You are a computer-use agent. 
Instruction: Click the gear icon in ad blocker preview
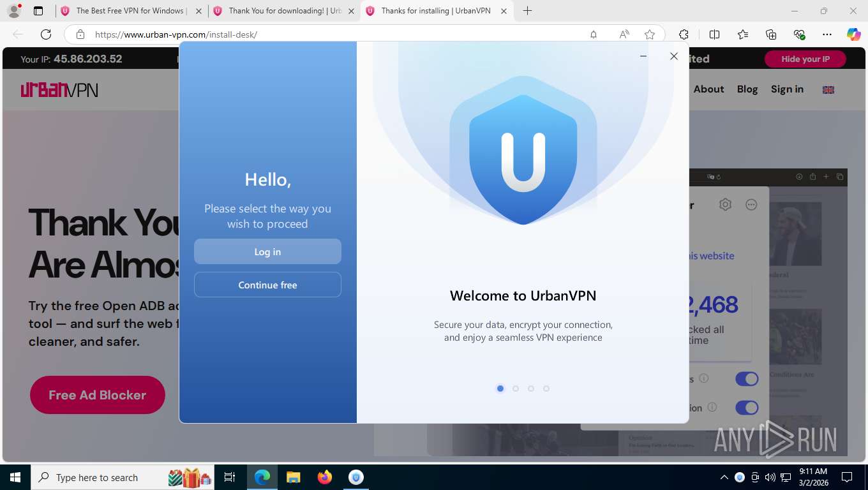725,205
